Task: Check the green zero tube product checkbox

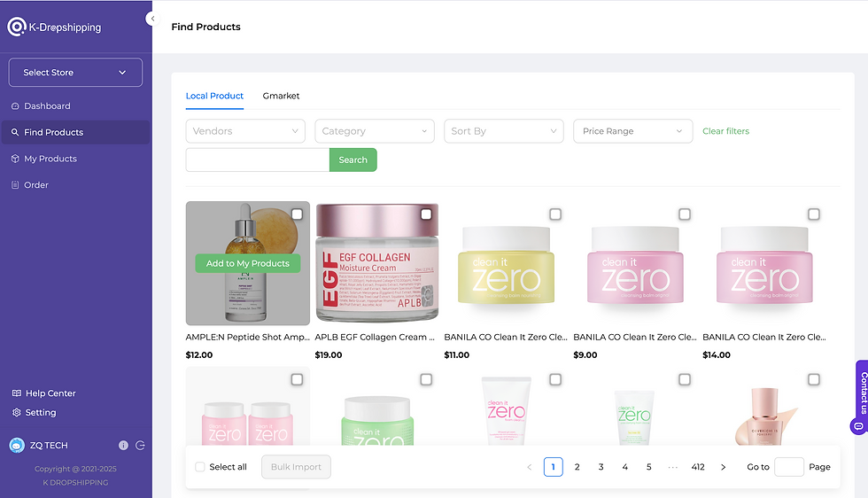Action: coord(684,379)
